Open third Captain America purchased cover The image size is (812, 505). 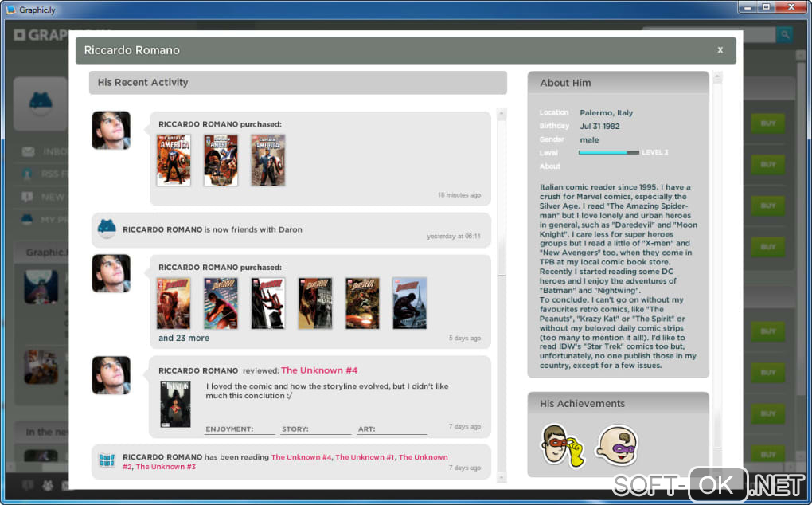coord(267,160)
